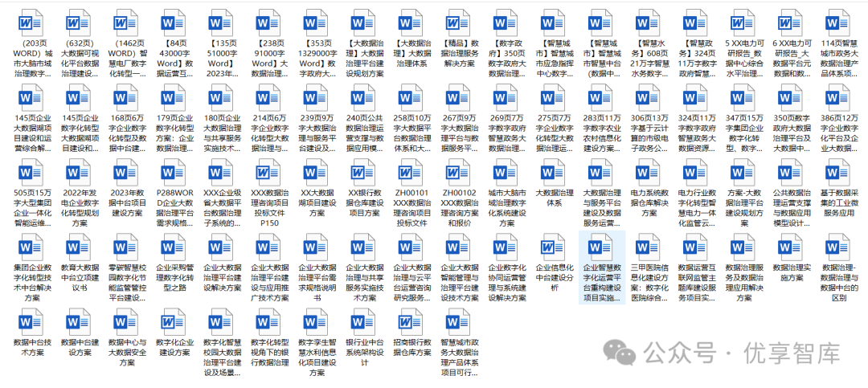Image resolution: width=868 pixels, height=388 pixels.
Task: Click the Word icon of 168页6万字企业数字化转型 file
Action: (125, 98)
